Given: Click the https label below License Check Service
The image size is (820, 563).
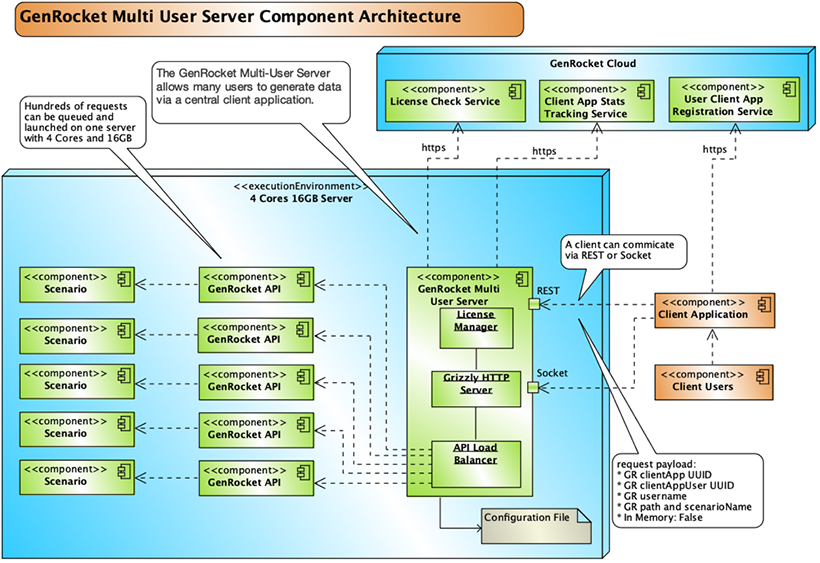Looking at the screenshot, I should [434, 148].
